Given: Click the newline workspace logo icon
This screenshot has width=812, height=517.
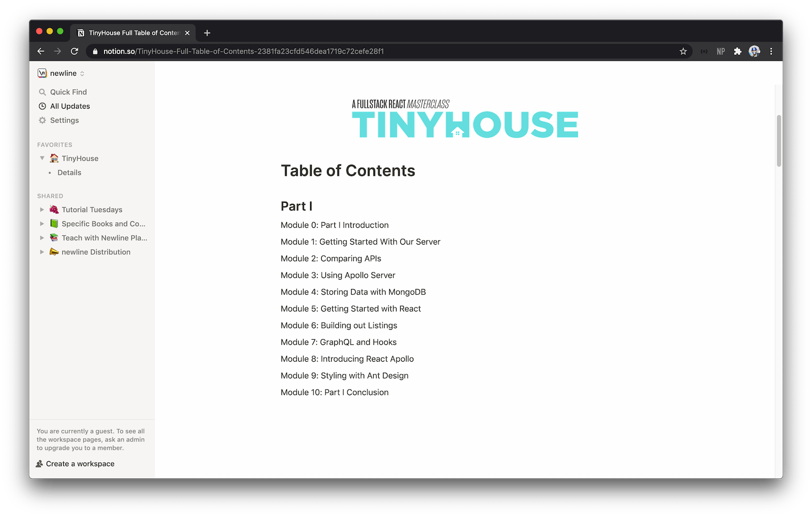Looking at the screenshot, I should pos(42,73).
